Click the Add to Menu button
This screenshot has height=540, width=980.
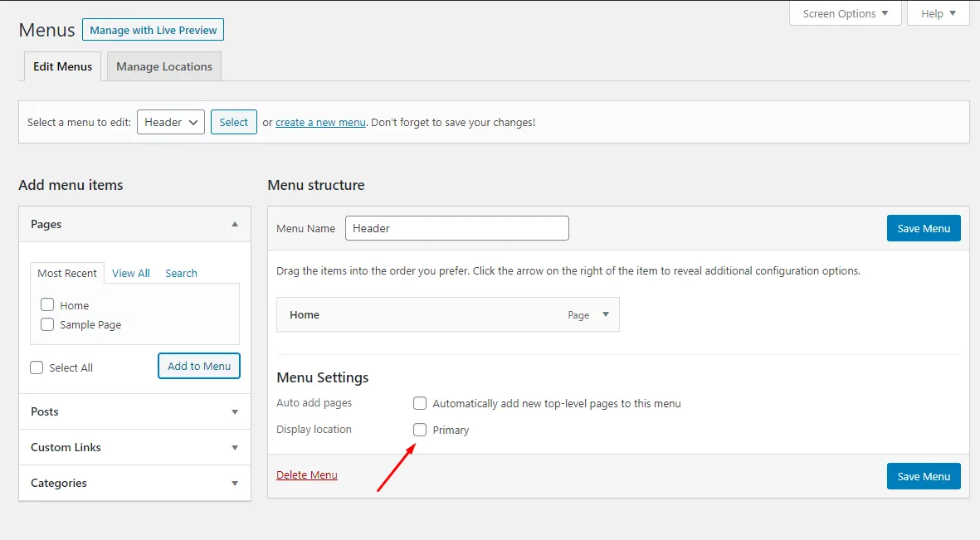[199, 366]
